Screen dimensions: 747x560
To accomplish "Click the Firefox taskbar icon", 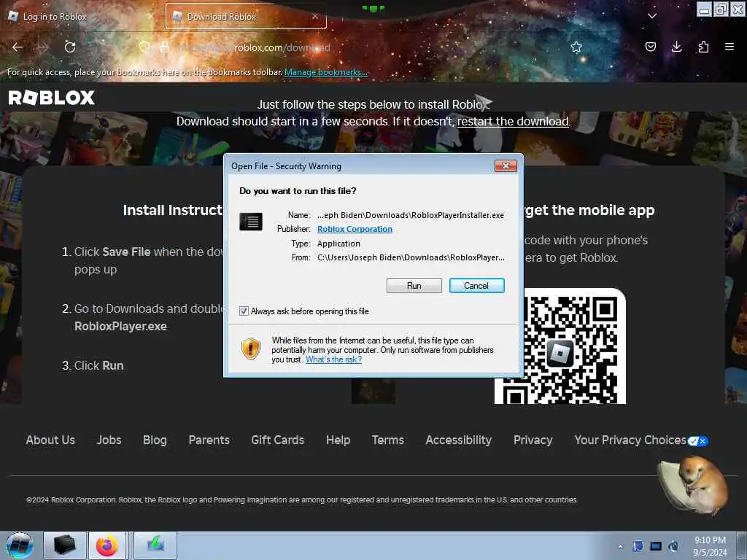I will tap(107, 545).
